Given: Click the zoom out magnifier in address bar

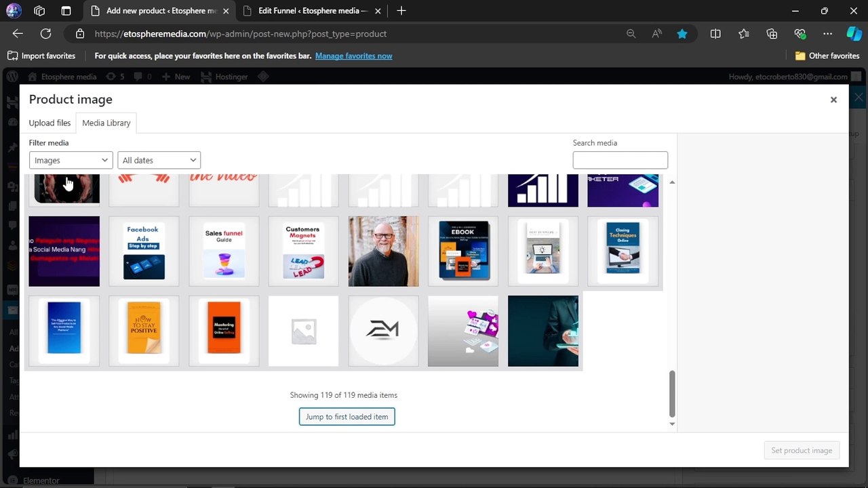Looking at the screenshot, I should (631, 34).
